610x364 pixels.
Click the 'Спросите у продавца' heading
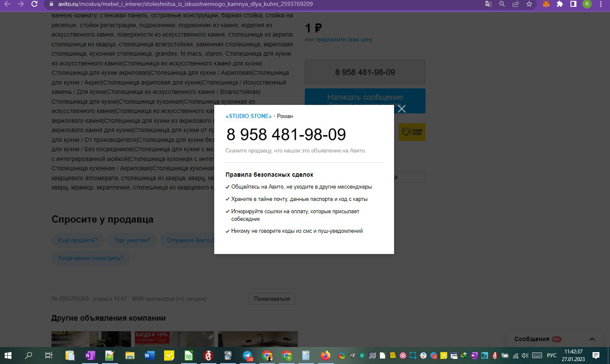click(x=102, y=220)
